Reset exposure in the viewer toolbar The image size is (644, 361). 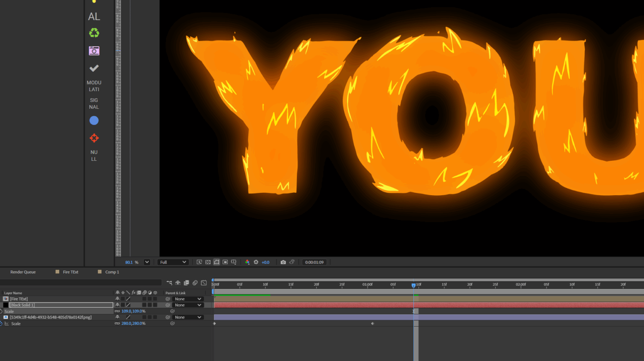pos(256,262)
